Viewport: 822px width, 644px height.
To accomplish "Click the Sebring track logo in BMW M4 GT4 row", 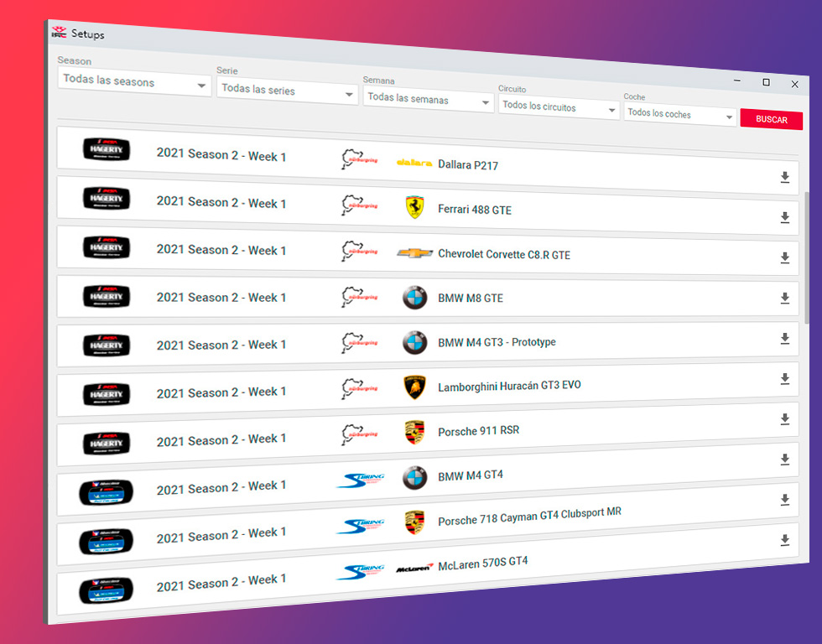I will pos(361,480).
